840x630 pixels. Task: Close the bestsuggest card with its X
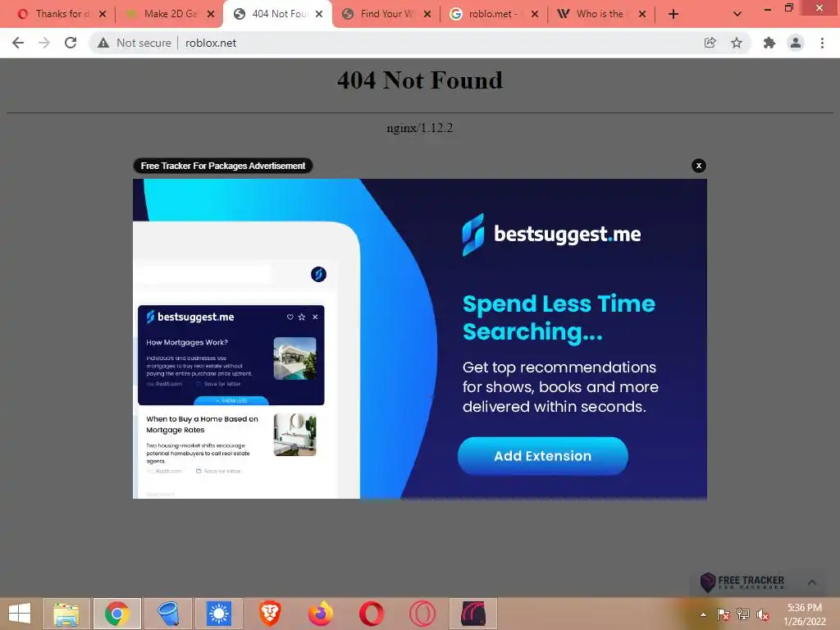point(315,317)
